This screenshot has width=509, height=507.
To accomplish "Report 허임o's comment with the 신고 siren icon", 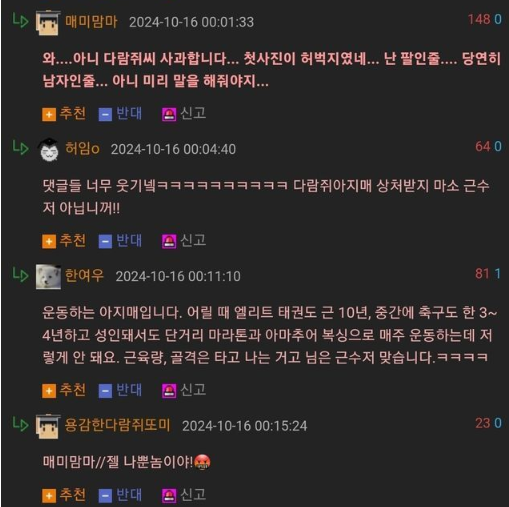I will click(x=169, y=241).
